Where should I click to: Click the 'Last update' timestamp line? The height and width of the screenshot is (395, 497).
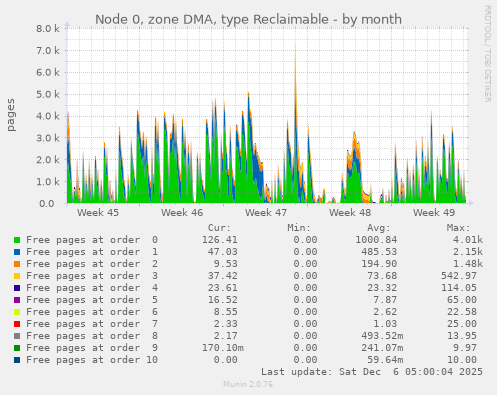tap(372, 372)
